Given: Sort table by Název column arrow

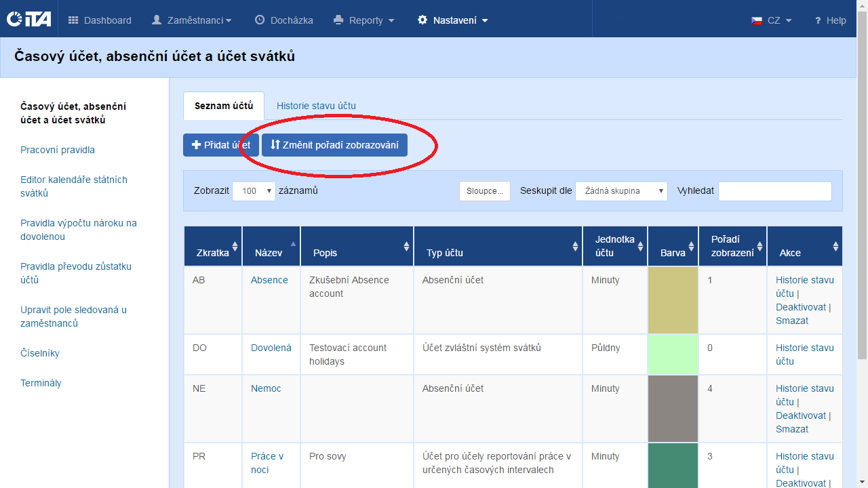Looking at the screenshot, I should click(294, 244).
